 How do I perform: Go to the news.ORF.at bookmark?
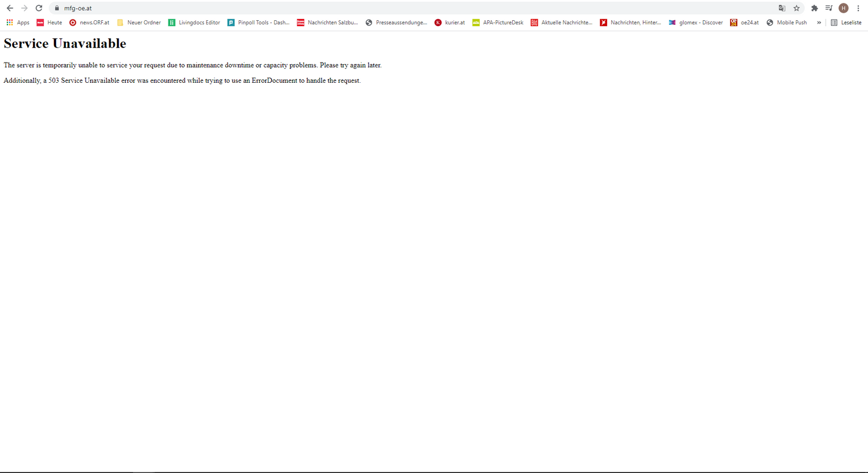(89, 23)
